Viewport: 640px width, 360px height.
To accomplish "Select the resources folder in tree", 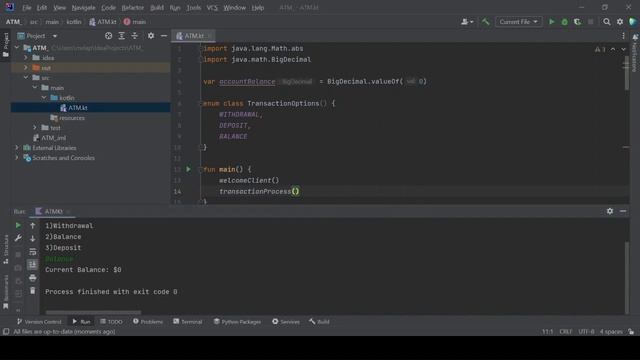I will tap(72, 118).
